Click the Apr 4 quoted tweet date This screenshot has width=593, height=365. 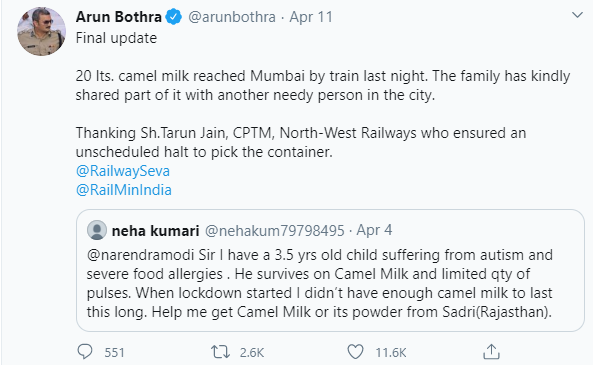click(374, 230)
